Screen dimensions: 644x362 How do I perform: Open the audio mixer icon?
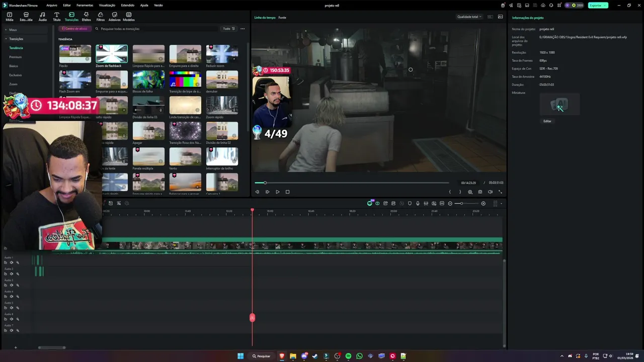(426, 203)
